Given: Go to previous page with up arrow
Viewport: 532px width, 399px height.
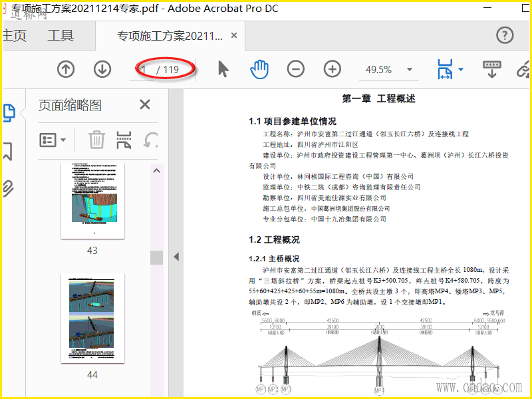Looking at the screenshot, I should pyautogui.click(x=66, y=69).
